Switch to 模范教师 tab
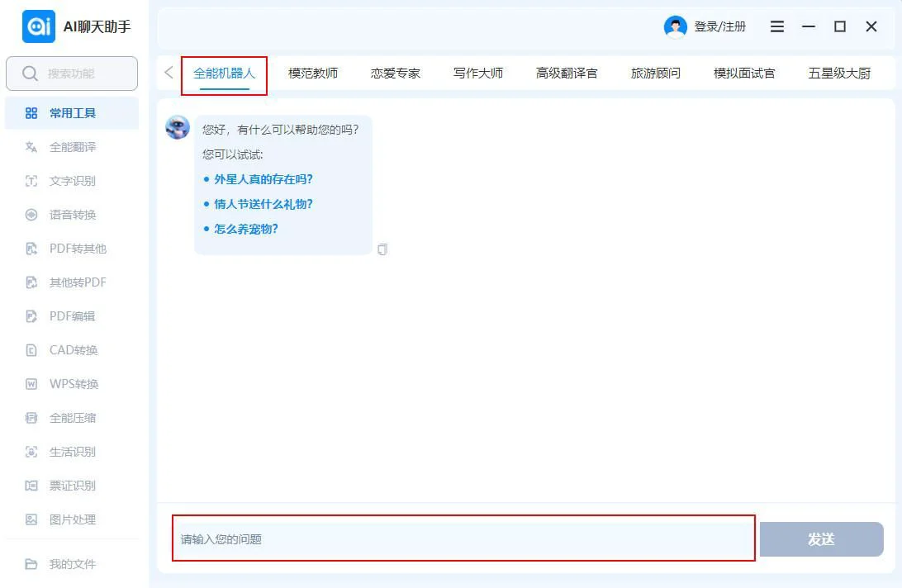Image resolution: width=902 pixels, height=588 pixels. coord(313,73)
